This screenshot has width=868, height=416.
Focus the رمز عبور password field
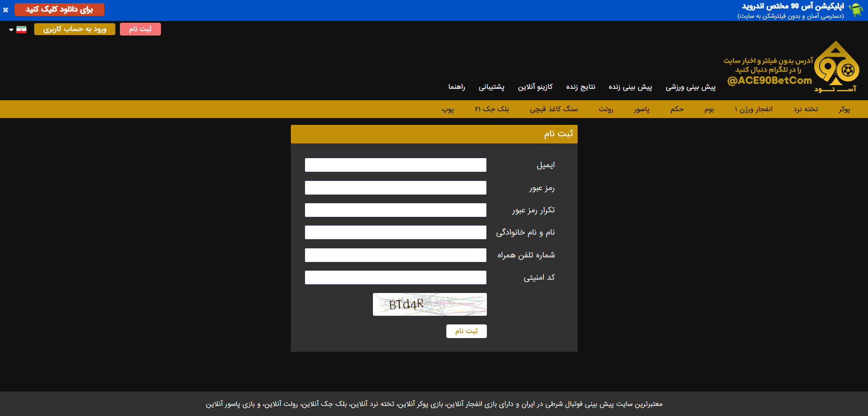395,188
